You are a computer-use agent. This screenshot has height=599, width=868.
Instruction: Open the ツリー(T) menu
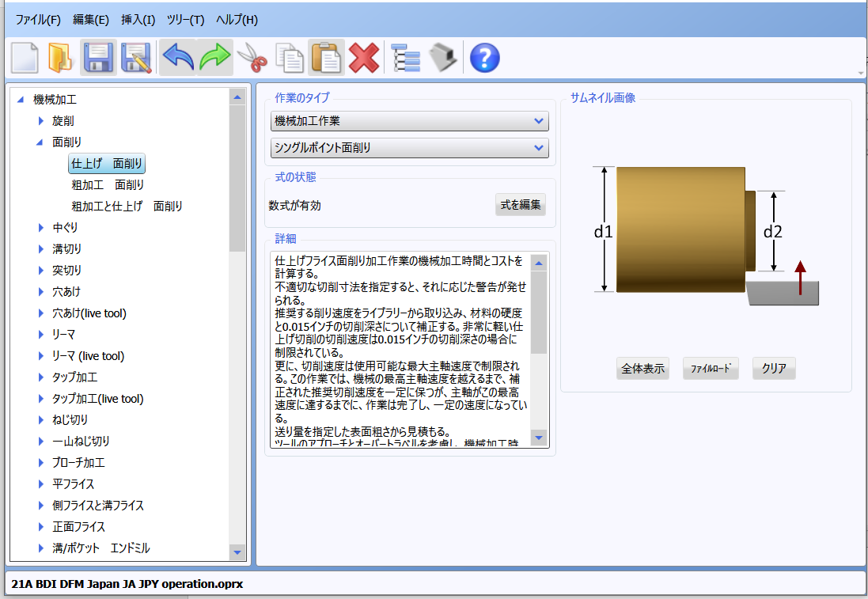[x=185, y=19]
